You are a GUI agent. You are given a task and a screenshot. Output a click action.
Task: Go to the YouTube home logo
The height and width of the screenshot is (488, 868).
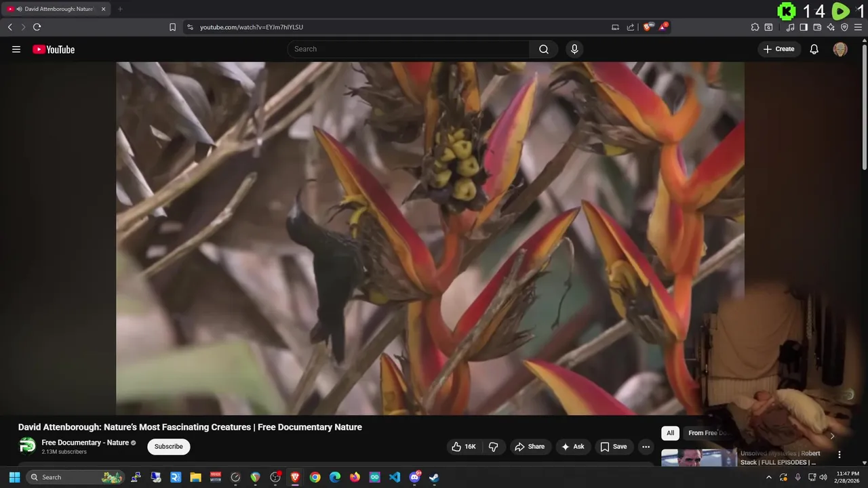(54, 49)
